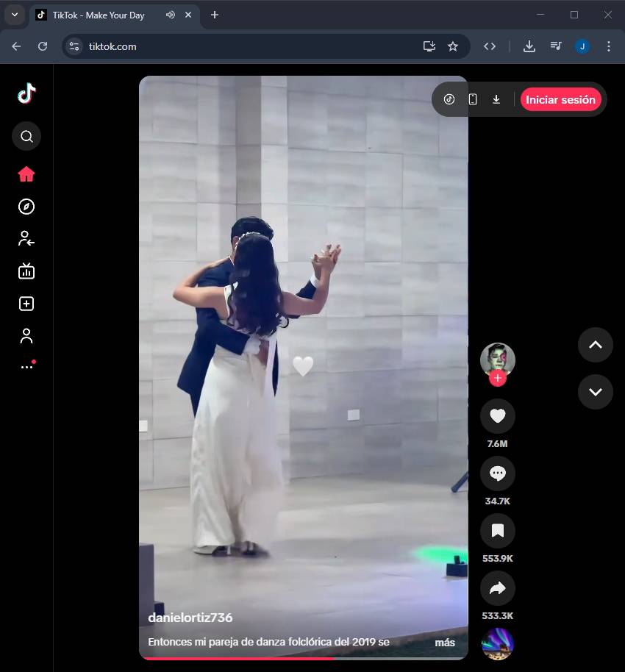Like the video with the heart button
Image resolution: width=625 pixels, height=672 pixels.
(x=497, y=417)
